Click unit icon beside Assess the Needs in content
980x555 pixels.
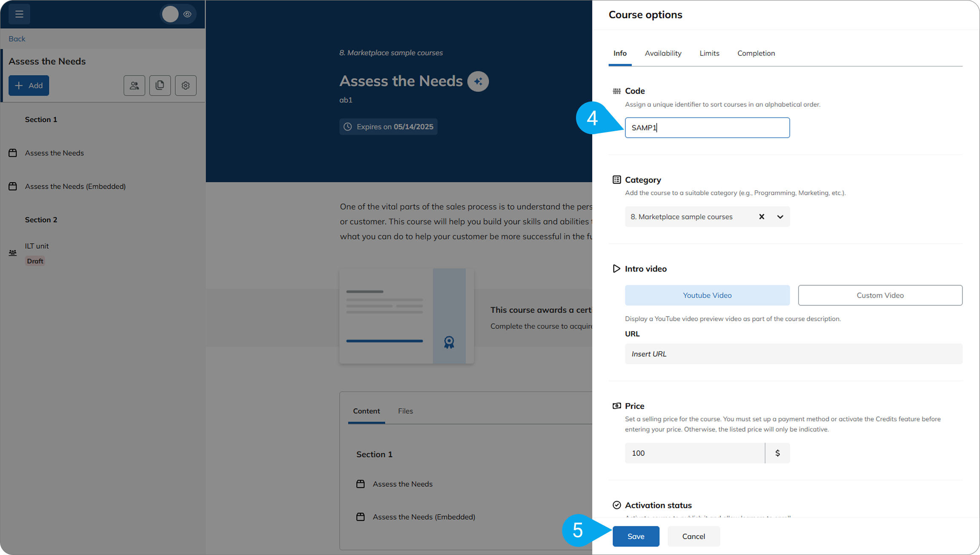[361, 484]
